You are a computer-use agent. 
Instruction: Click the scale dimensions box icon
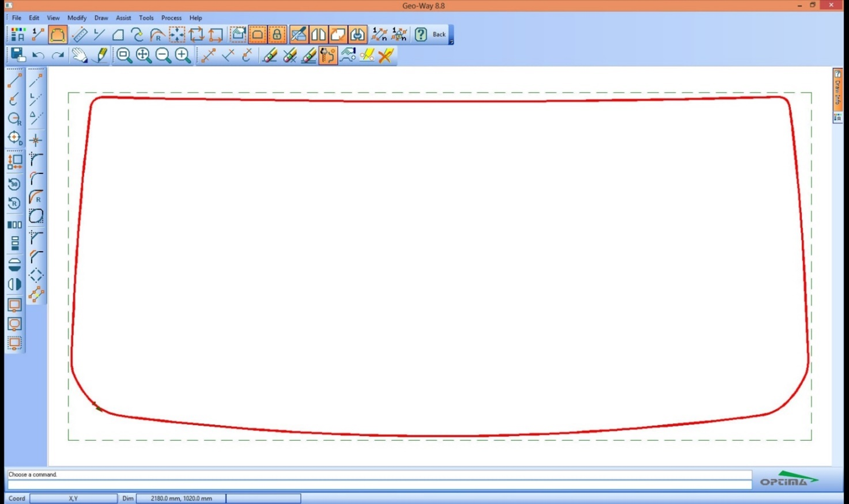pos(14,161)
